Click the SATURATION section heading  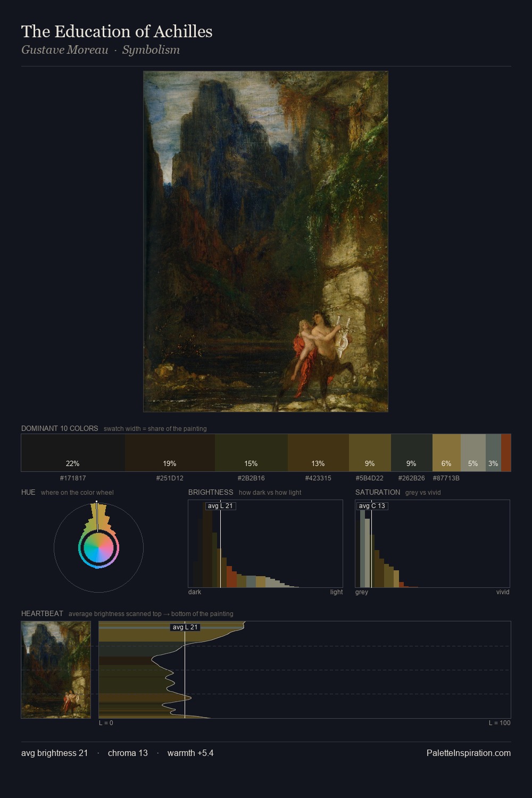(x=378, y=492)
